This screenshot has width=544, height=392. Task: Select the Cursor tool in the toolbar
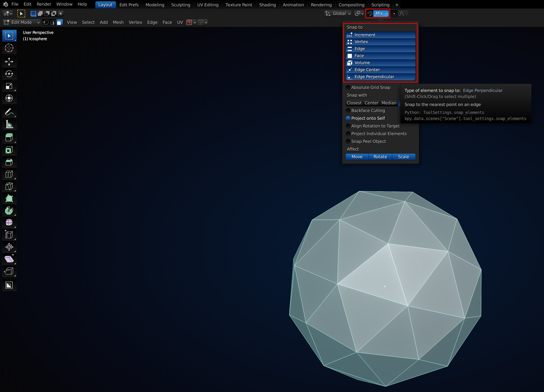click(x=9, y=48)
